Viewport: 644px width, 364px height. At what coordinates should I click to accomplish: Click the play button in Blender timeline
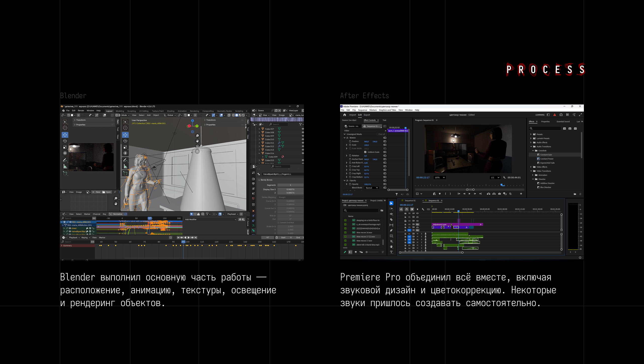(189, 238)
